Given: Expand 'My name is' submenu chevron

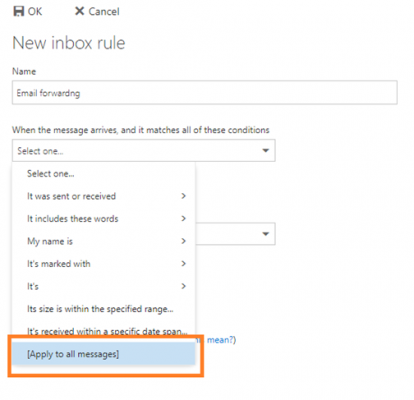Looking at the screenshot, I should pyautogui.click(x=183, y=241).
